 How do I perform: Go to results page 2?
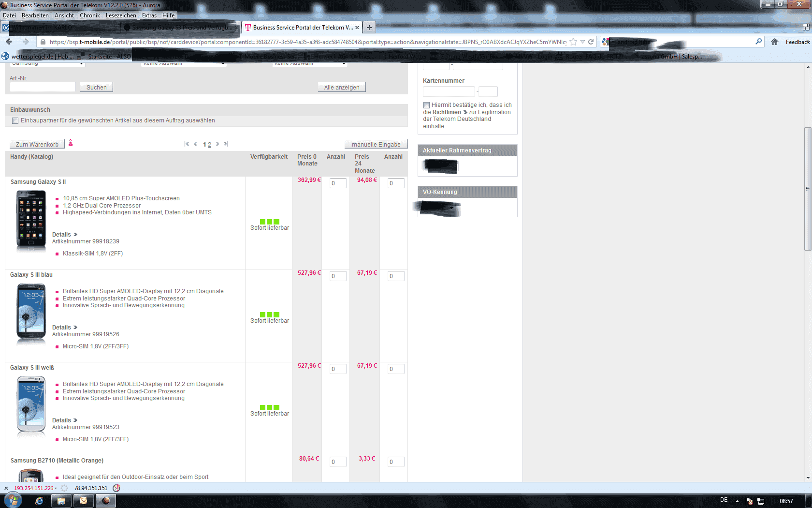(209, 145)
